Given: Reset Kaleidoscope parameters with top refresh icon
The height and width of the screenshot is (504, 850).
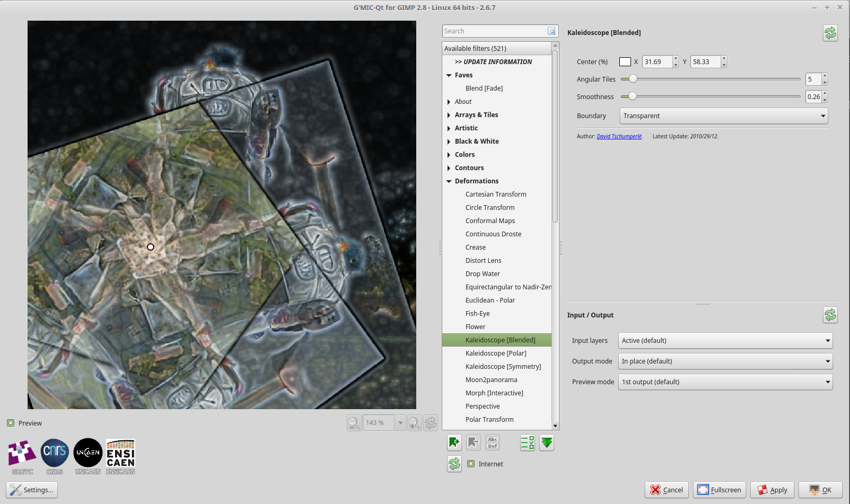Looking at the screenshot, I should pyautogui.click(x=830, y=33).
